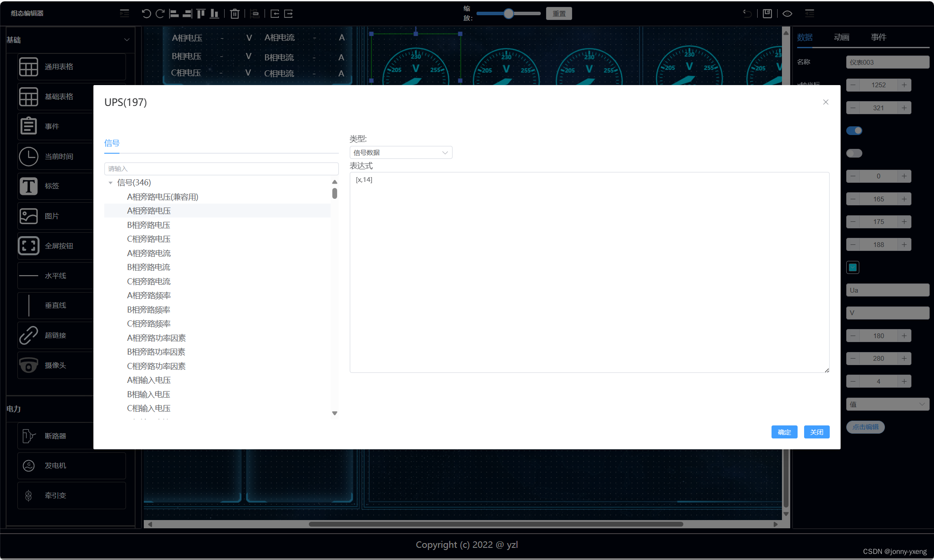The width and height of the screenshot is (934, 560).
Task: Close the UPS(197) dialog with X
Action: coord(825,102)
